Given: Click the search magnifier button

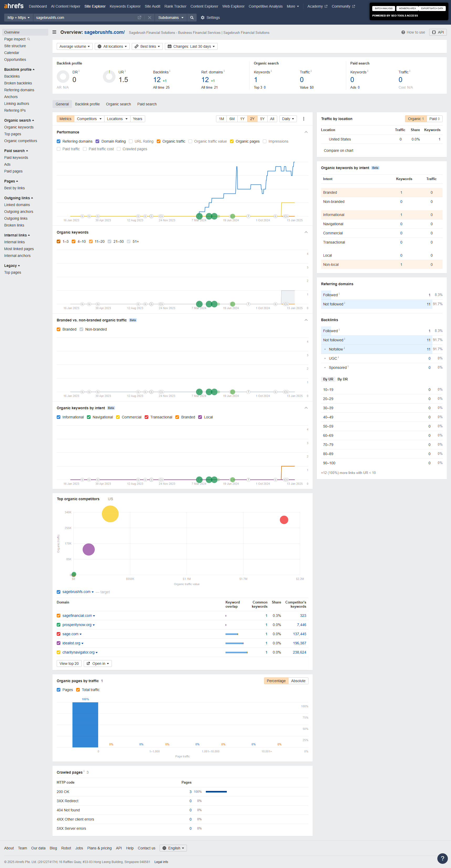Looking at the screenshot, I should (192, 18).
